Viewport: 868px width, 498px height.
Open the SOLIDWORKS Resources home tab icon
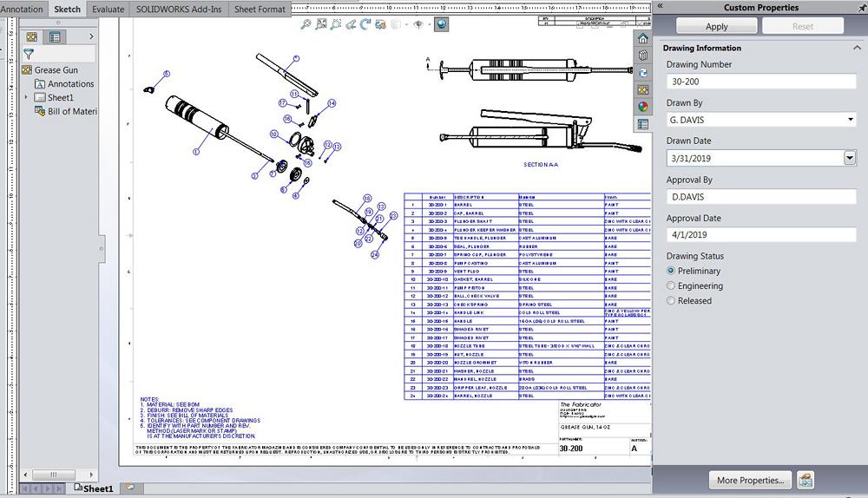(x=643, y=39)
